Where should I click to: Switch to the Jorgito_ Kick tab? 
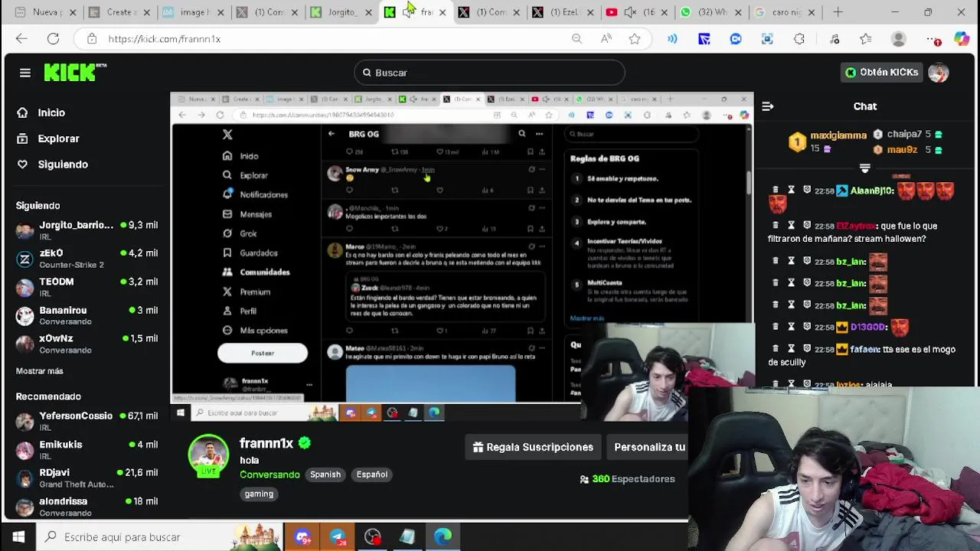click(341, 12)
